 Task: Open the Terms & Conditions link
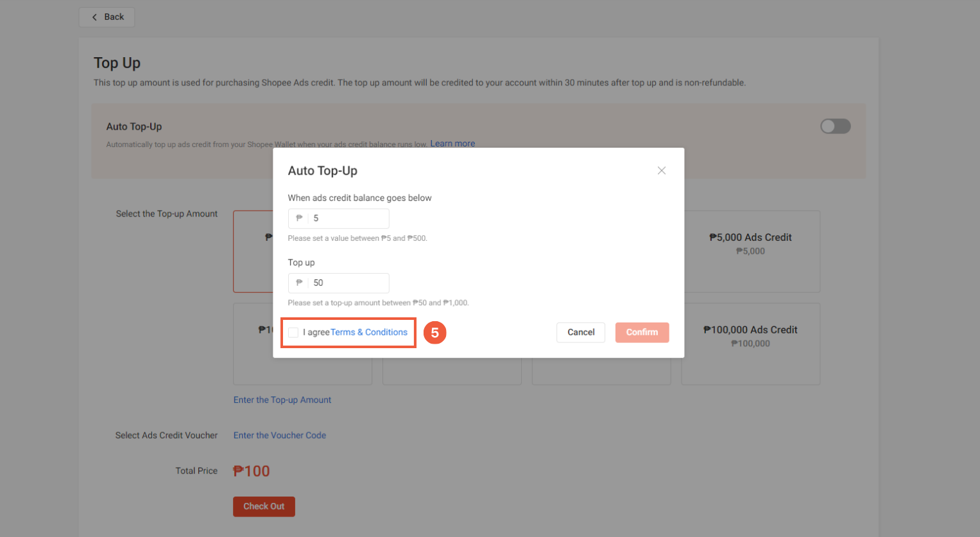(x=369, y=332)
